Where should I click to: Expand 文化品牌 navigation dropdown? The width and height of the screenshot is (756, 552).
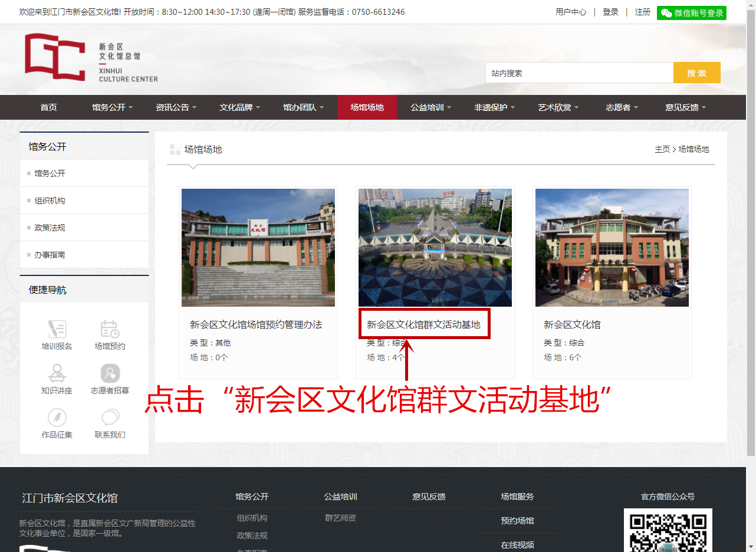[x=239, y=107]
